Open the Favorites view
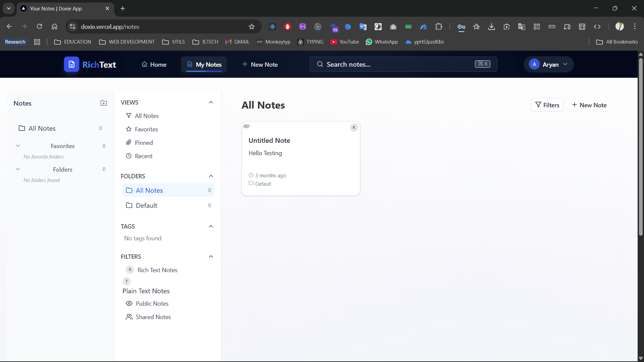 (146, 129)
